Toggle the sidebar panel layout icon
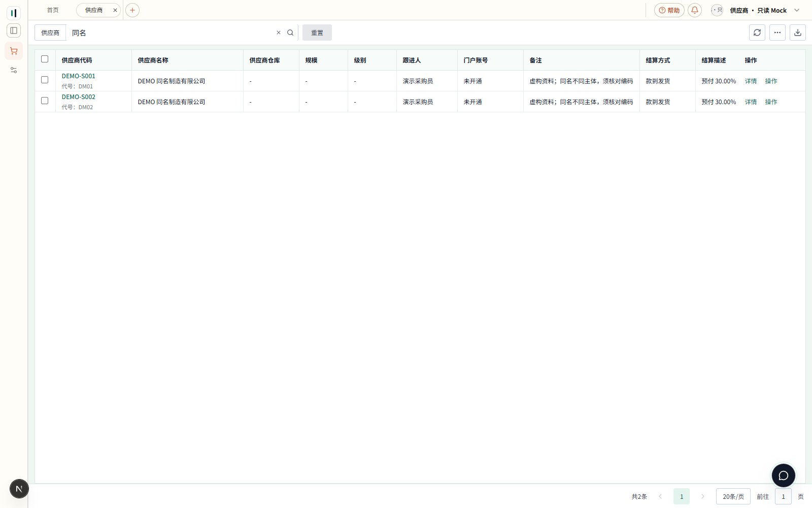The height and width of the screenshot is (508, 812). point(14,30)
